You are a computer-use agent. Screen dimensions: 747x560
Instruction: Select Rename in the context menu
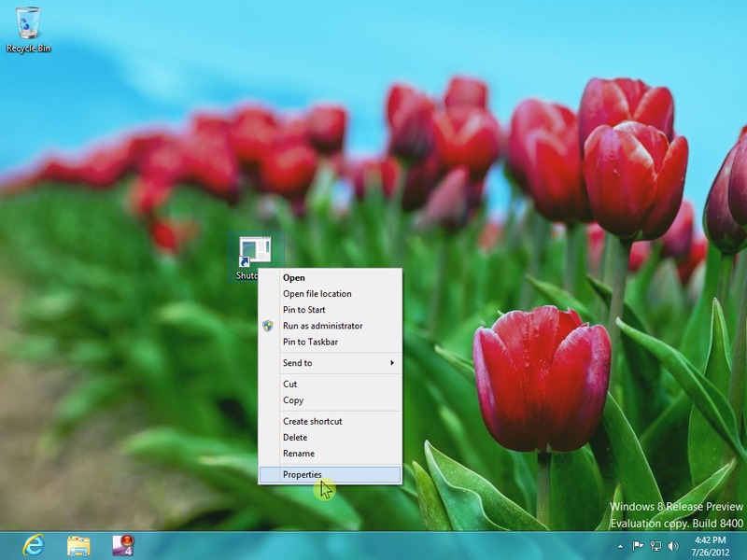click(x=330, y=454)
